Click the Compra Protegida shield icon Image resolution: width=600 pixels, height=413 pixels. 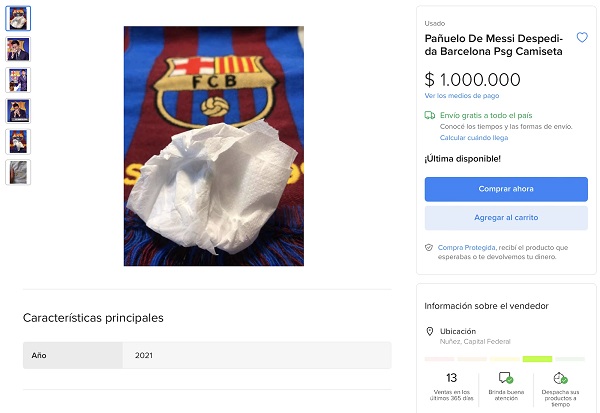(x=429, y=247)
